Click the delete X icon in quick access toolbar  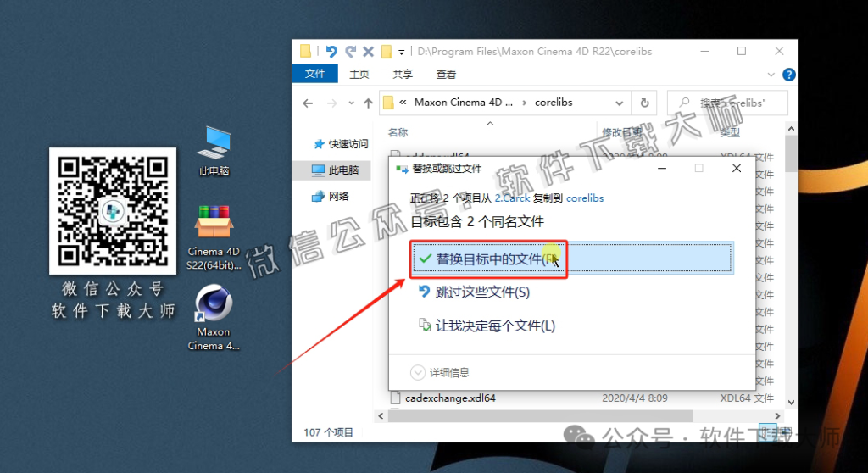click(368, 52)
